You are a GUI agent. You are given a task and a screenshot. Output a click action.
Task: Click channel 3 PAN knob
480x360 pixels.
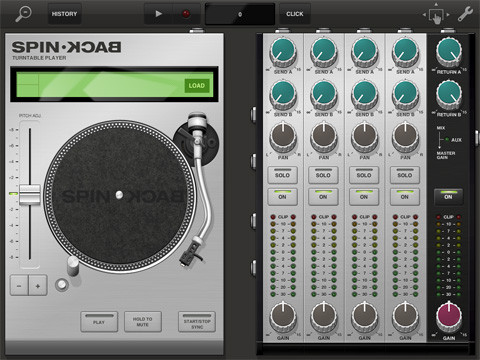click(x=365, y=137)
